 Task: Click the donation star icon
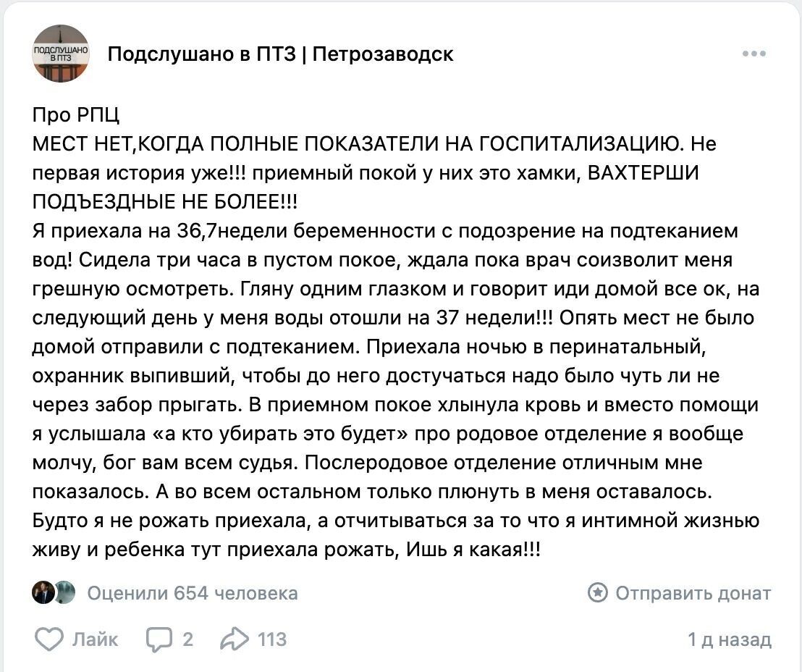pos(599,593)
